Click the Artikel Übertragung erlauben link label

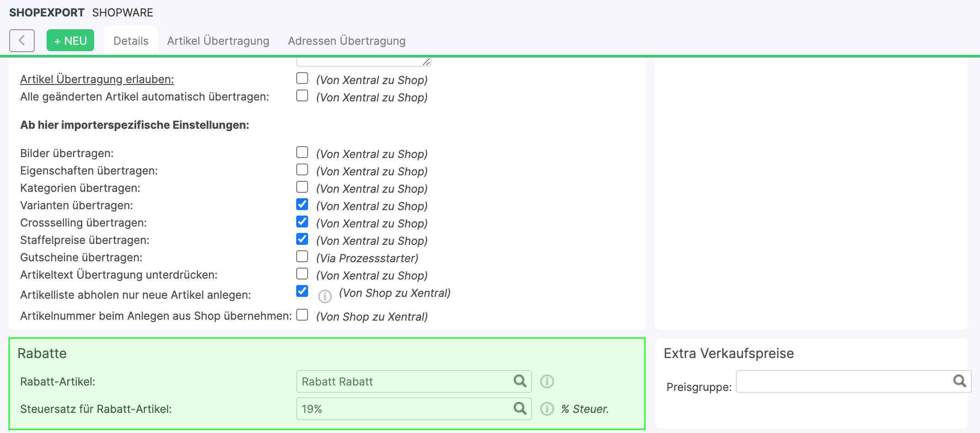tap(97, 79)
